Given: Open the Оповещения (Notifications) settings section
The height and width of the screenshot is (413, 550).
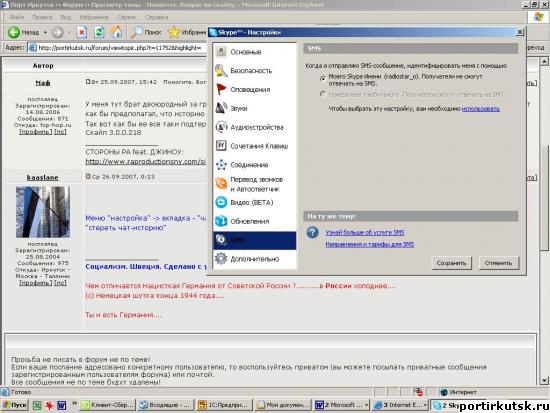Looking at the screenshot, I should pyautogui.click(x=254, y=89).
